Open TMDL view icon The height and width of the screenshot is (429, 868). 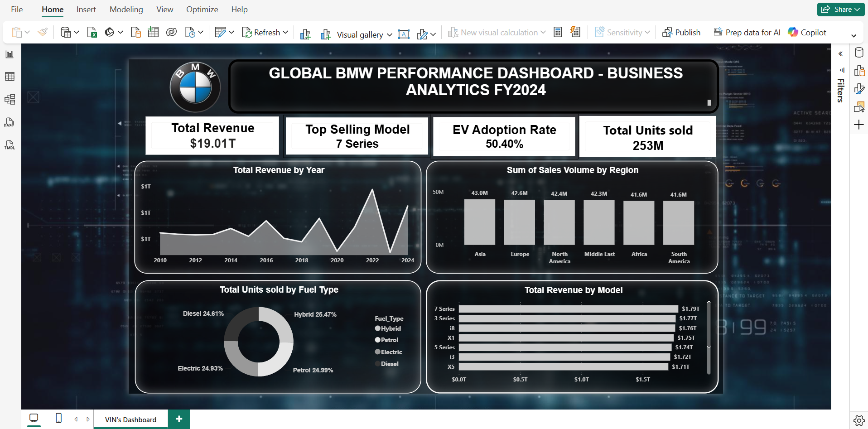click(10, 145)
